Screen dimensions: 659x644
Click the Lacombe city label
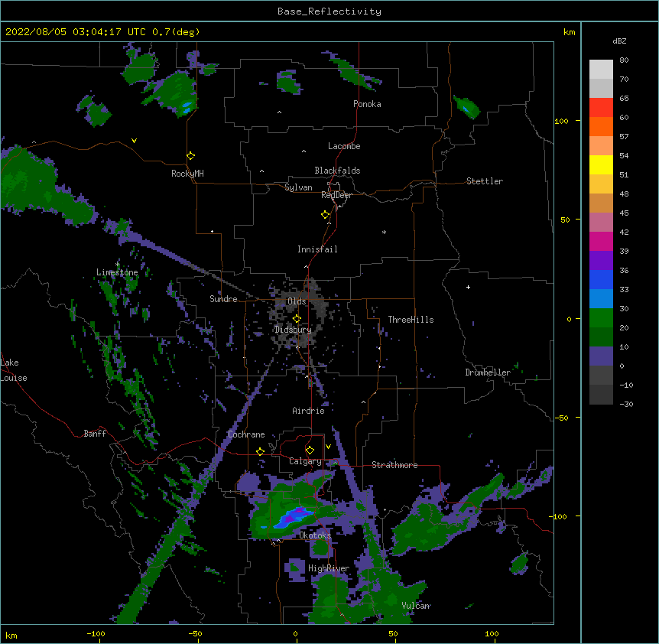click(344, 146)
